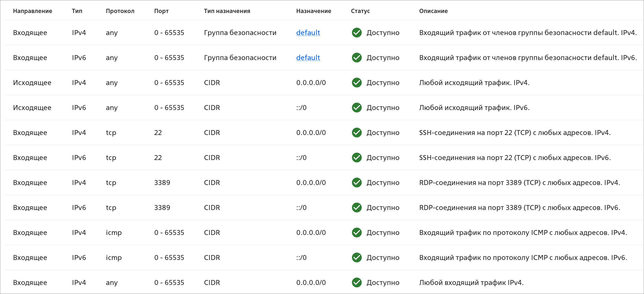Click the green status checkmark in the IPv6 default group row
This screenshot has width=644, height=294.
pos(357,58)
